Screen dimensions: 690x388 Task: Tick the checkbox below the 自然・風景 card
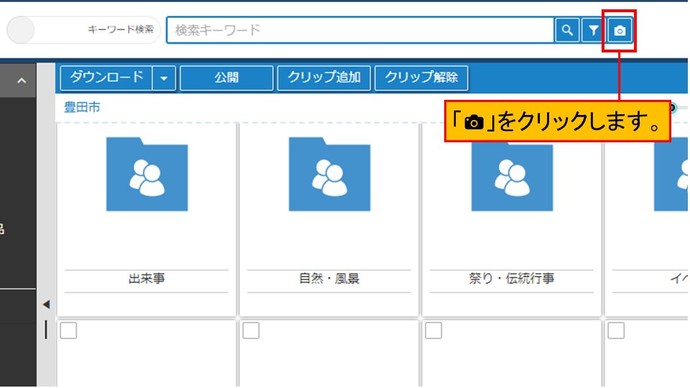coord(251,330)
